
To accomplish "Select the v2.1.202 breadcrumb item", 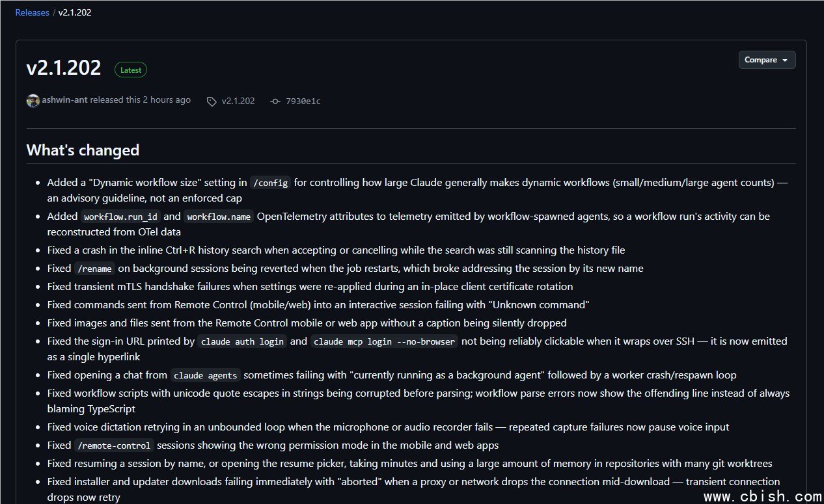I will tap(75, 12).
